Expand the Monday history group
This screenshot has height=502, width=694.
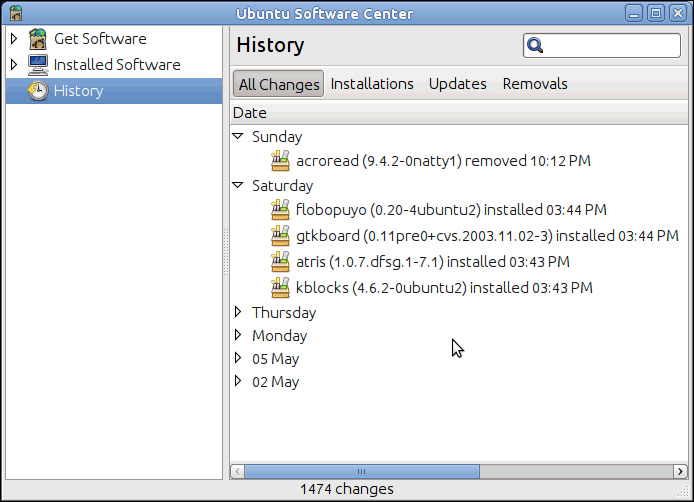(x=238, y=335)
